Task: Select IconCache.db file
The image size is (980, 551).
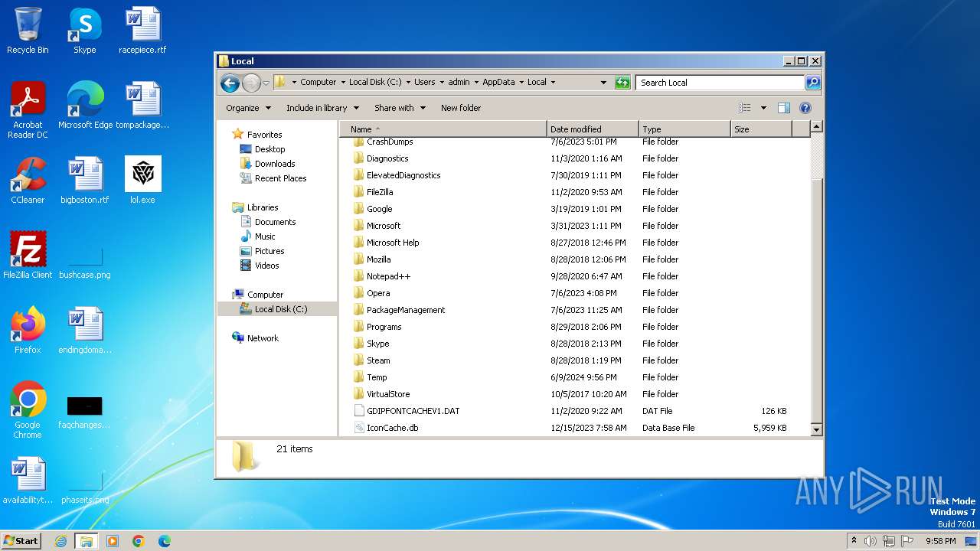Action: (574, 428)
